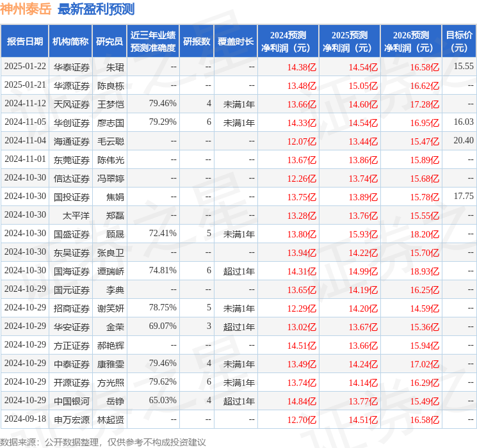Viewport: 477px width, 448px height.
Task: Click accuracy value 79.62%
Action: coord(163,381)
